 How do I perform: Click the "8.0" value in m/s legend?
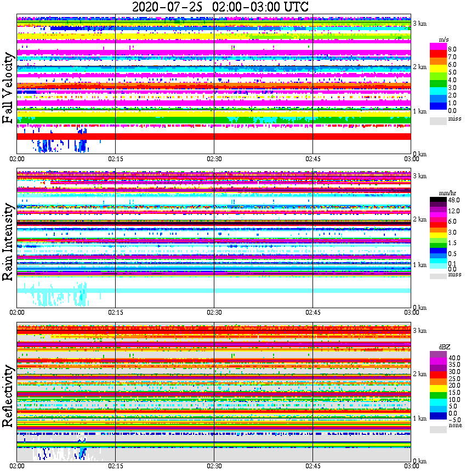pos(452,49)
